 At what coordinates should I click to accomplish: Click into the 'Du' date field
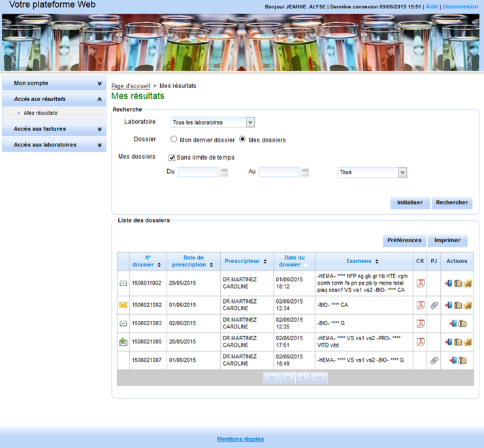click(x=198, y=172)
